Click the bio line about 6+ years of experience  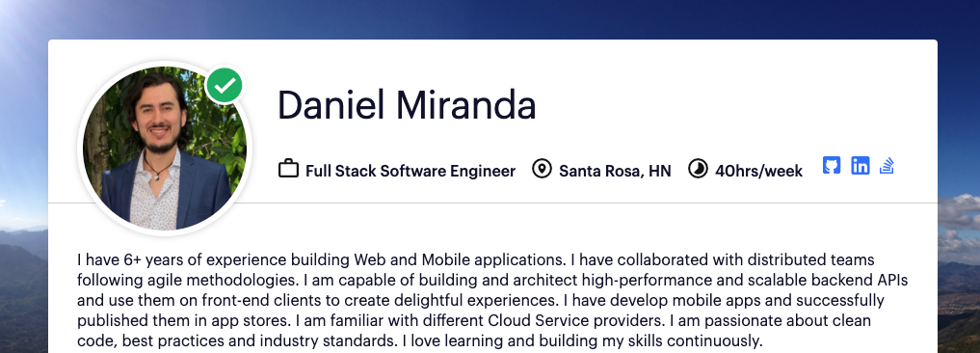click(476, 259)
